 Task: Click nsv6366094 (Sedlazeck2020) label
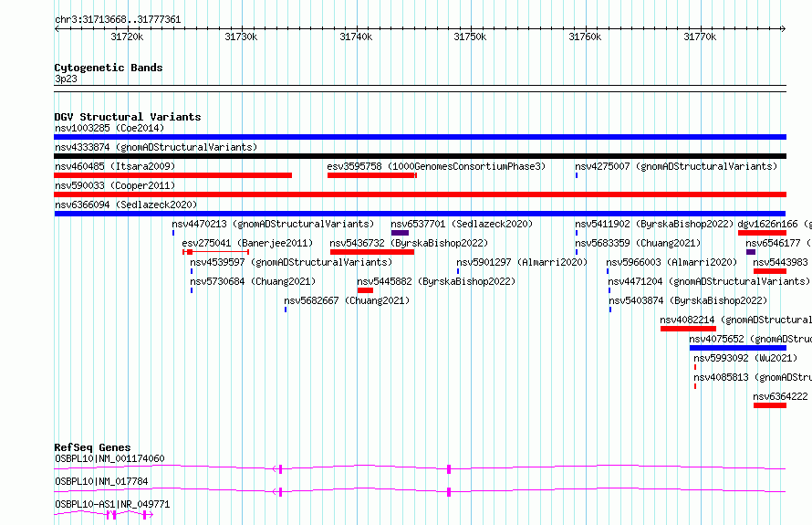pos(126,205)
